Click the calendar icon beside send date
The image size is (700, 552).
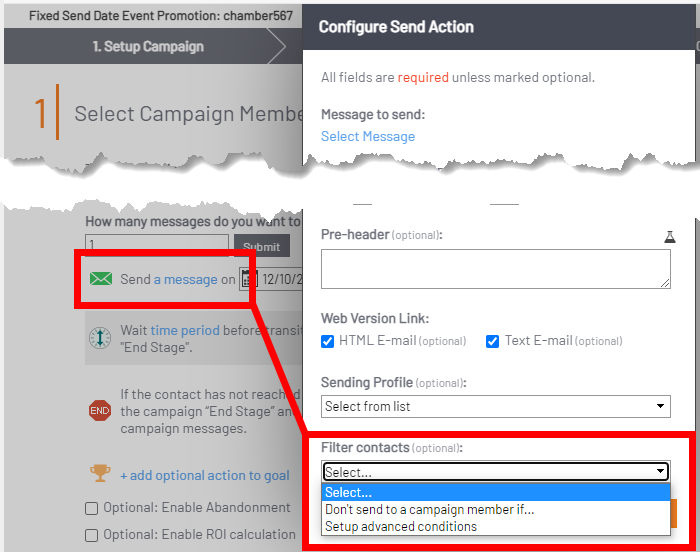(246, 279)
